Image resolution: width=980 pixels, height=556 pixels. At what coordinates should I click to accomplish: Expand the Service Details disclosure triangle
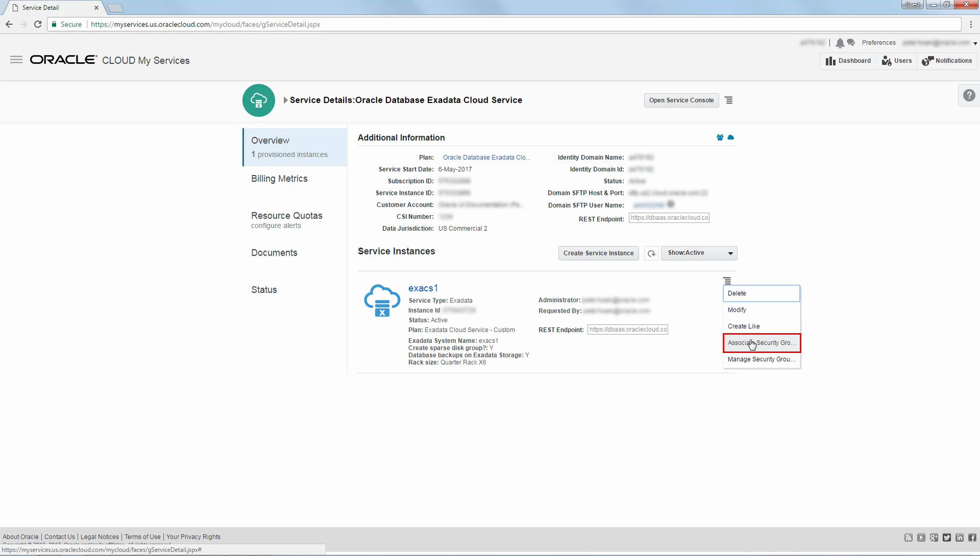click(x=286, y=100)
